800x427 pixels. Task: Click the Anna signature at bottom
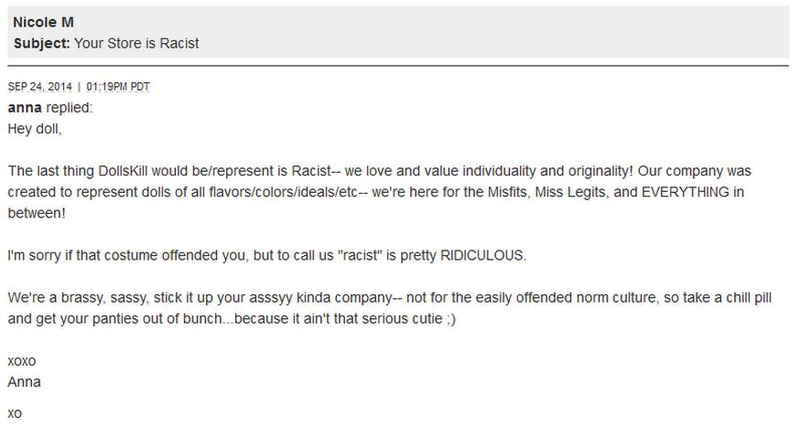pos(24,382)
